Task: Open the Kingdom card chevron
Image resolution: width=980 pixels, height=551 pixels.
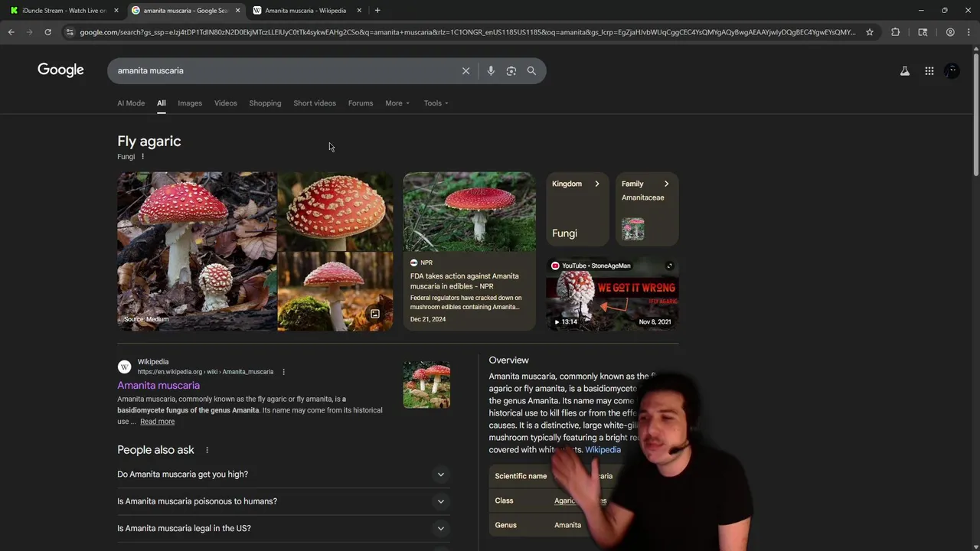Action: tap(597, 184)
